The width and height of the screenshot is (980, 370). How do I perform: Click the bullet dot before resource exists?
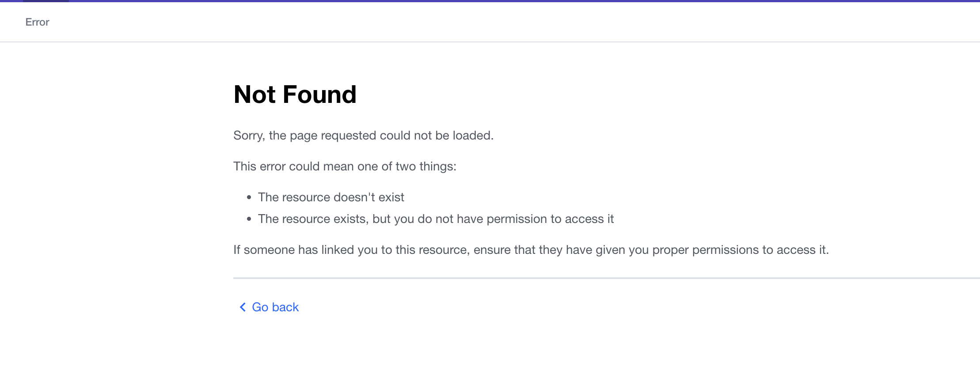point(249,219)
